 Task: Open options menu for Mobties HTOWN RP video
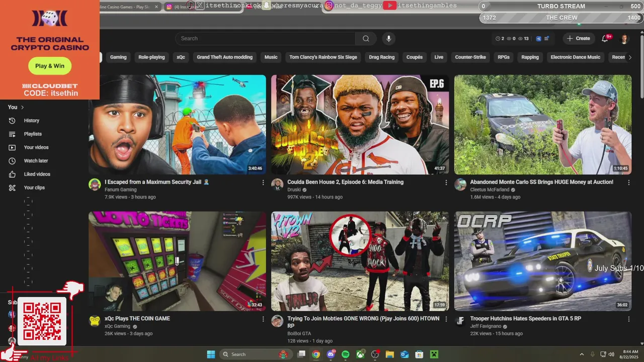click(446, 319)
